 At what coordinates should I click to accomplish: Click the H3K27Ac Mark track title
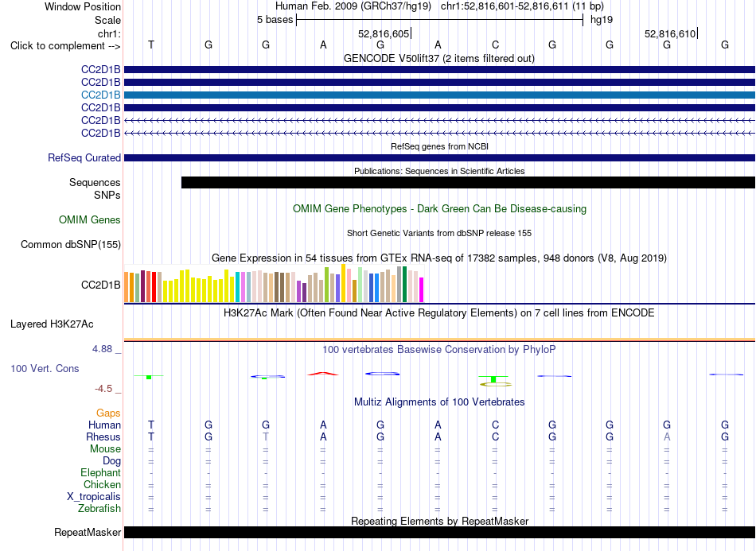439,313
